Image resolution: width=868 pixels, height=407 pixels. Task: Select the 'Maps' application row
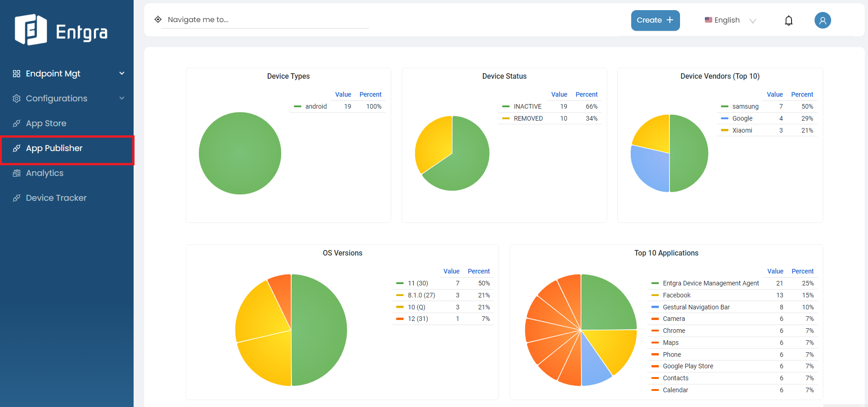pos(733,343)
